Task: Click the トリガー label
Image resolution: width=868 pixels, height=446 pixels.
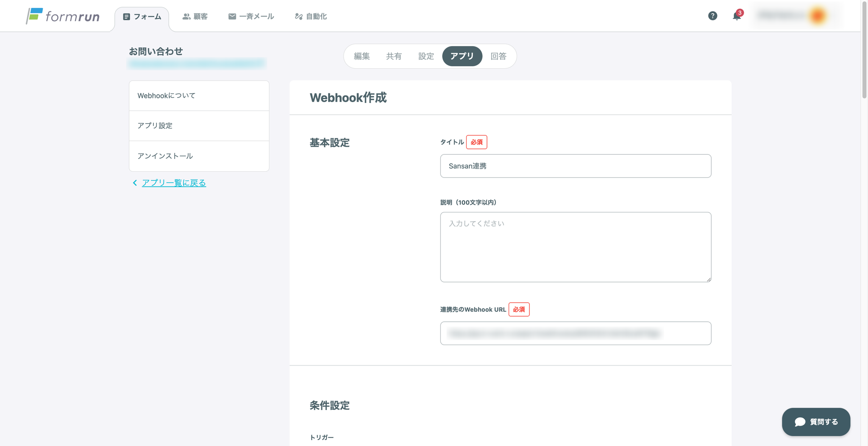Action: point(322,437)
